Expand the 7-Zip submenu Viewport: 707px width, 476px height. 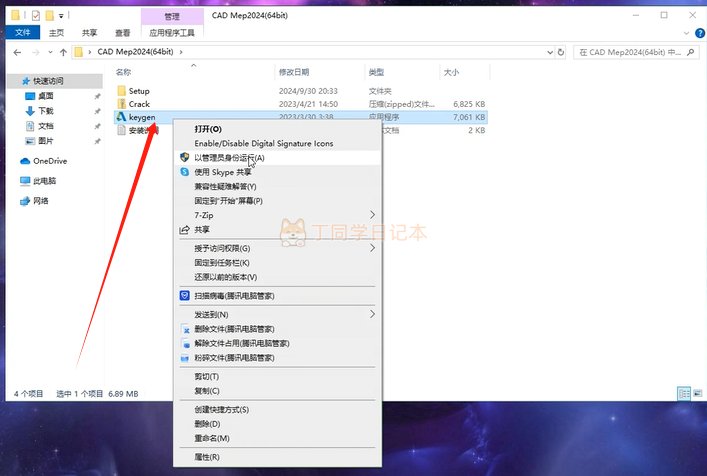(277, 215)
